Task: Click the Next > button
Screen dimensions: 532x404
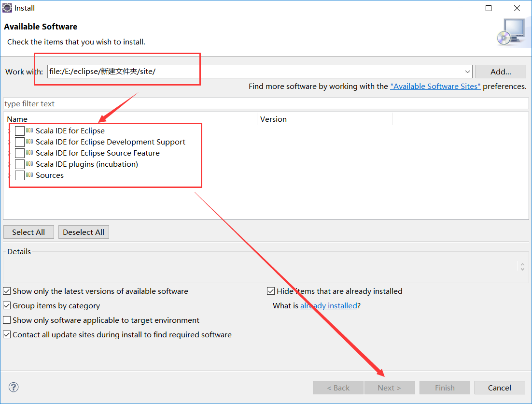Action: (390, 388)
